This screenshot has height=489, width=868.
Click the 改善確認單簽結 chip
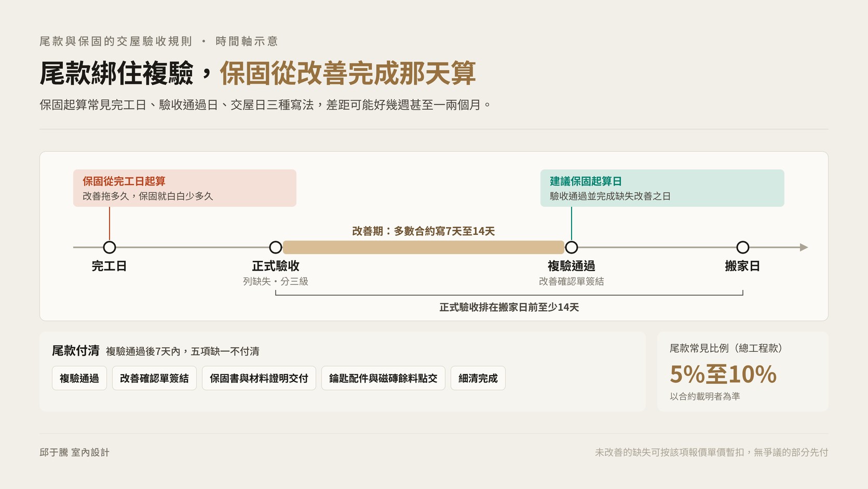pyautogui.click(x=154, y=378)
